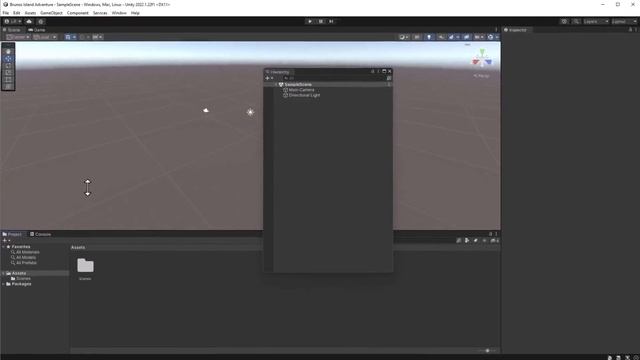Select SampleScene in the Hierarchy

298,84
